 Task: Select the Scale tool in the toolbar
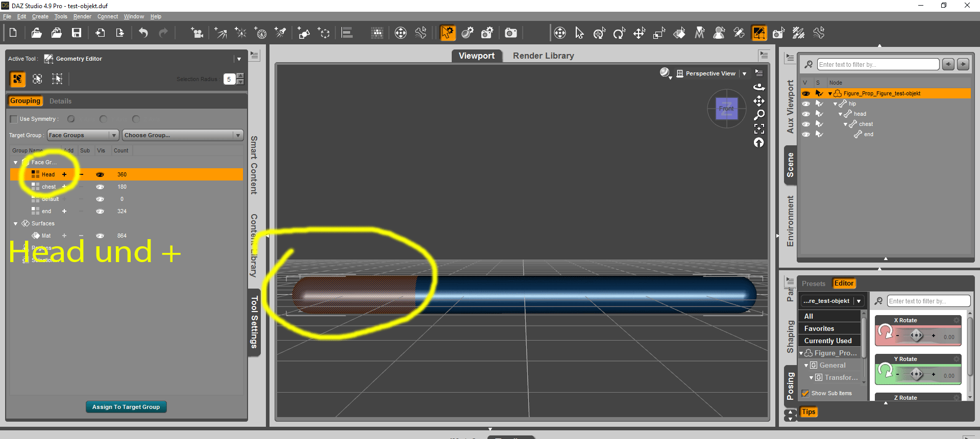point(659,33)
